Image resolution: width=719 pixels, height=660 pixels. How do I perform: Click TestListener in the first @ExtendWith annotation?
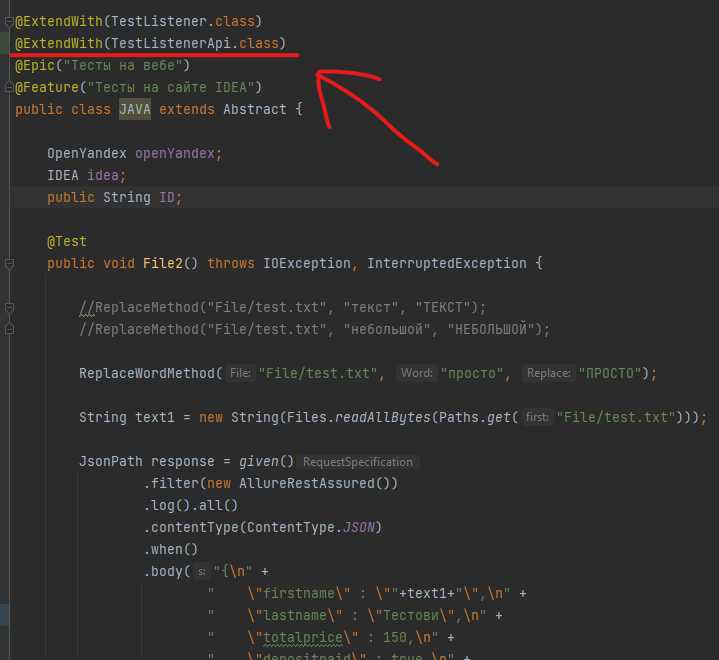[159, 22]
